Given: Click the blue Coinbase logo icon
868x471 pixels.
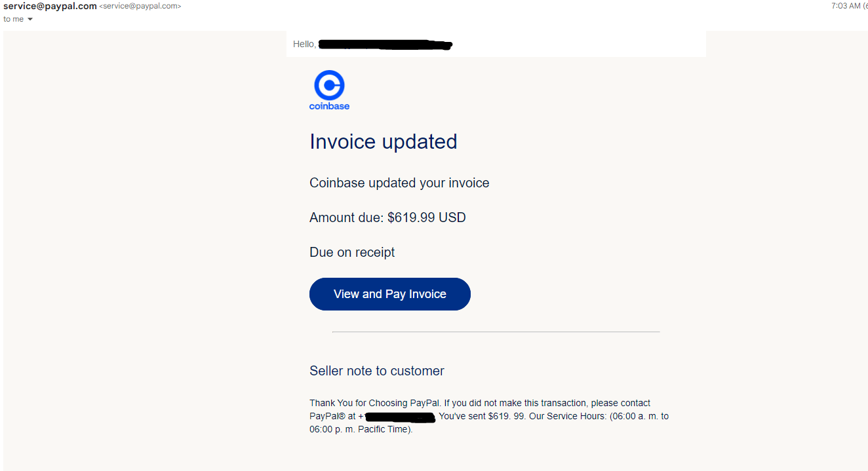Looking at the screenshot, I should tap(329, 85).
